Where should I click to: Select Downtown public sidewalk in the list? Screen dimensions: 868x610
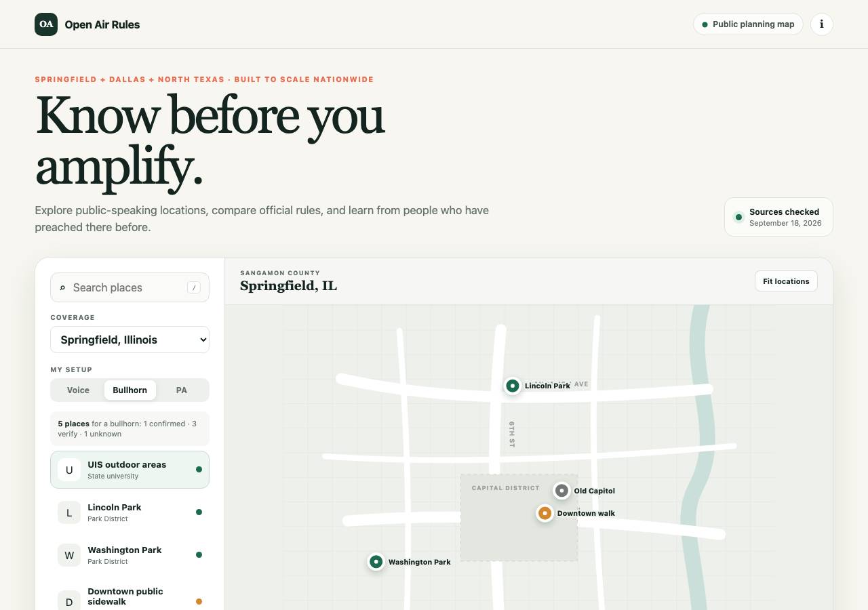[130, 596]
